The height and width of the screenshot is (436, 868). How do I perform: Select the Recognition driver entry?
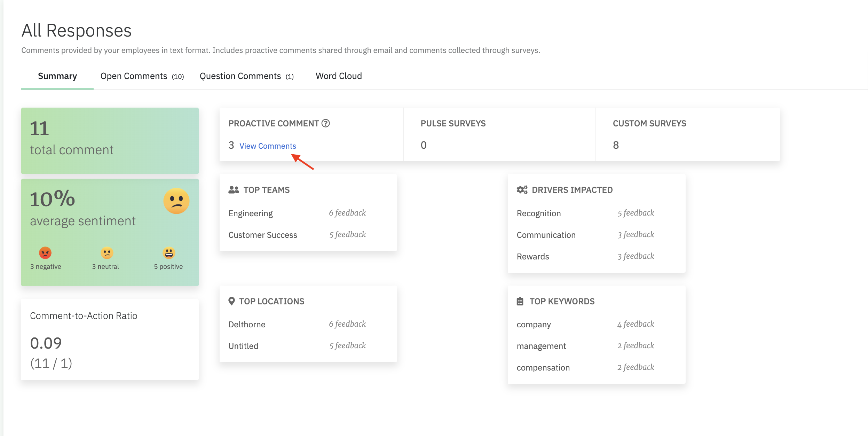point(538,213)
